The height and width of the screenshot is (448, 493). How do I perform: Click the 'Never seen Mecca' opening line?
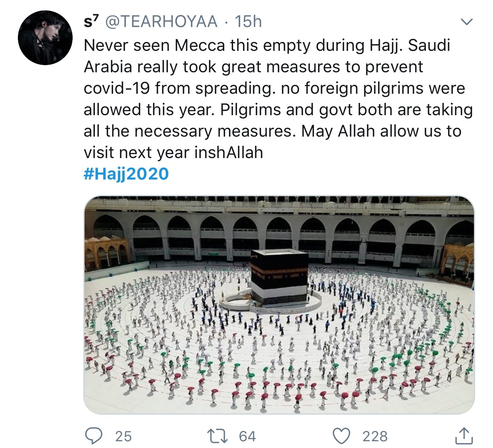tap(267, 45)
